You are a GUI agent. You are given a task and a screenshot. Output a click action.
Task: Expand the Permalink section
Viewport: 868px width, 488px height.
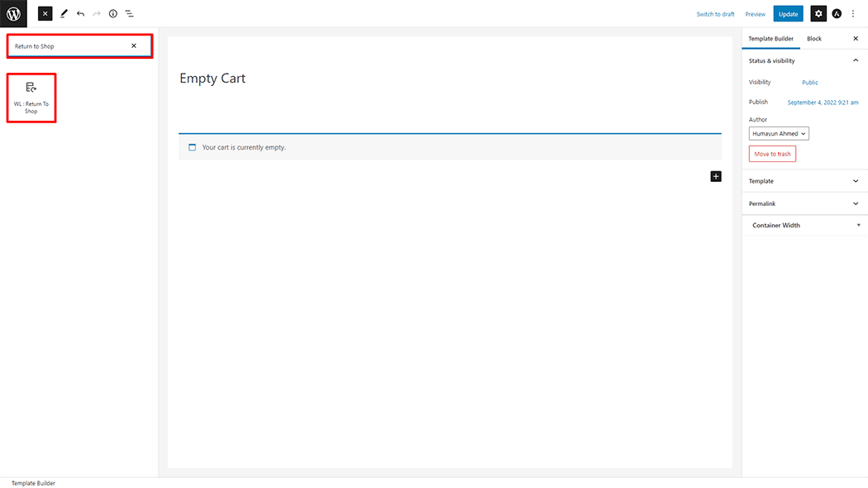[x=855, y=203]
